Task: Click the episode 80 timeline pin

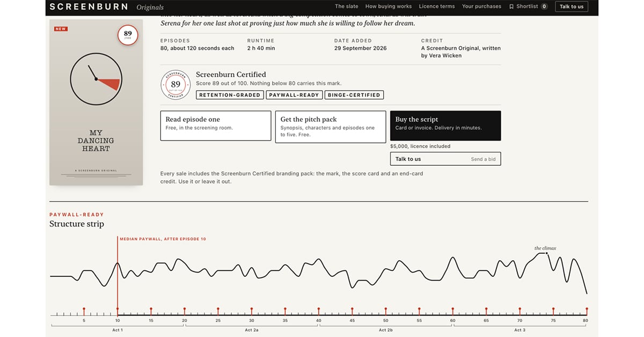Action: pos(587,312)
